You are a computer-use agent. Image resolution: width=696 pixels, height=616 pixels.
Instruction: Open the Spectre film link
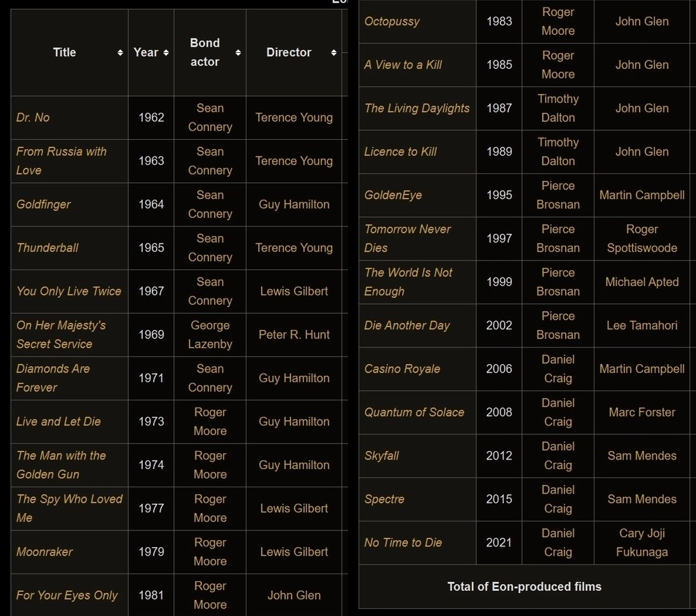tap(384, 499)
